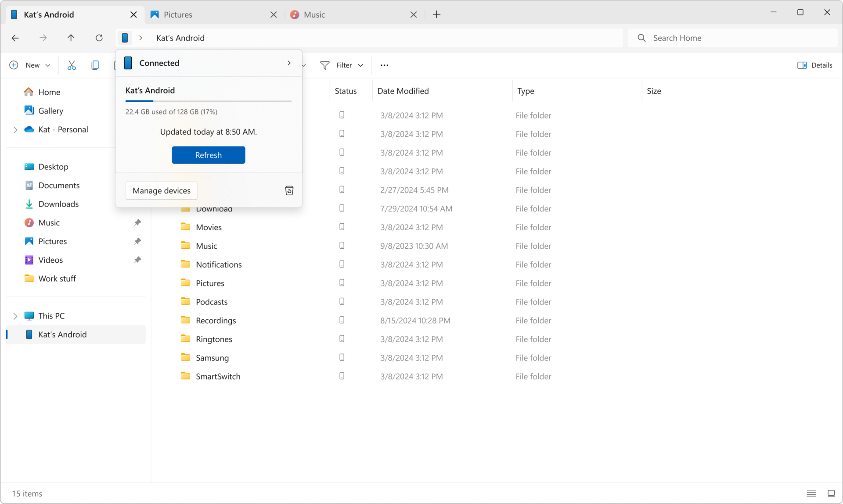This screenshot has height=504, width=843.
Task: Expand This PC in left sidebar
Action: (14, 315)
